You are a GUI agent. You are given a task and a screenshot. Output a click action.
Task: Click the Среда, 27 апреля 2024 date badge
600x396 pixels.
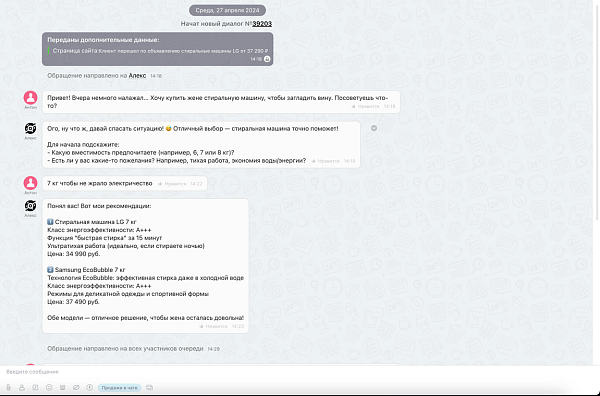point(227,10)
